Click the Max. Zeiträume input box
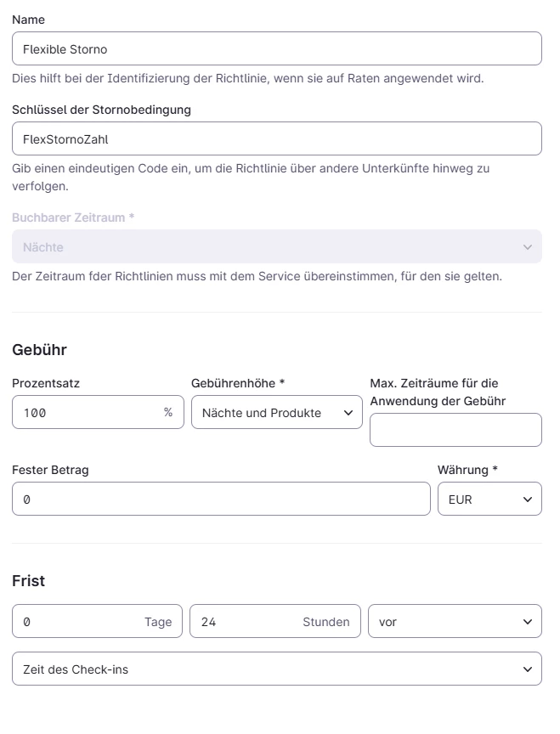Image resolution: width=560 pixels, height=734 pixels. pos(455,430)
